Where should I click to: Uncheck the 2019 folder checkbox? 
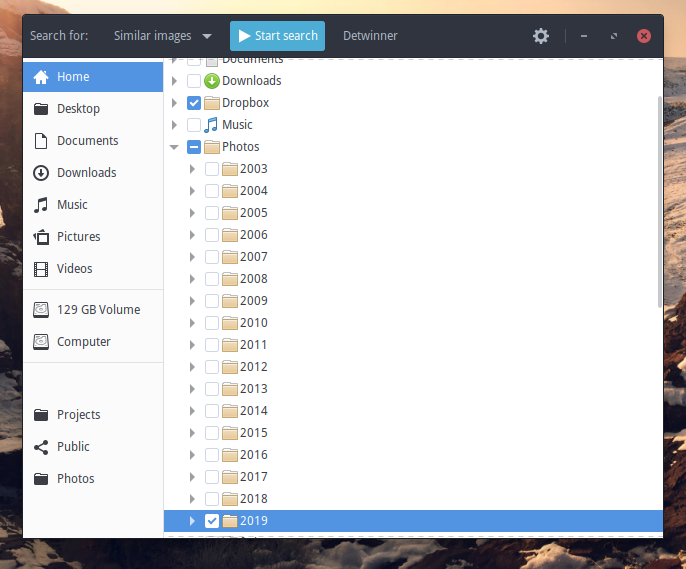(212, 521)
